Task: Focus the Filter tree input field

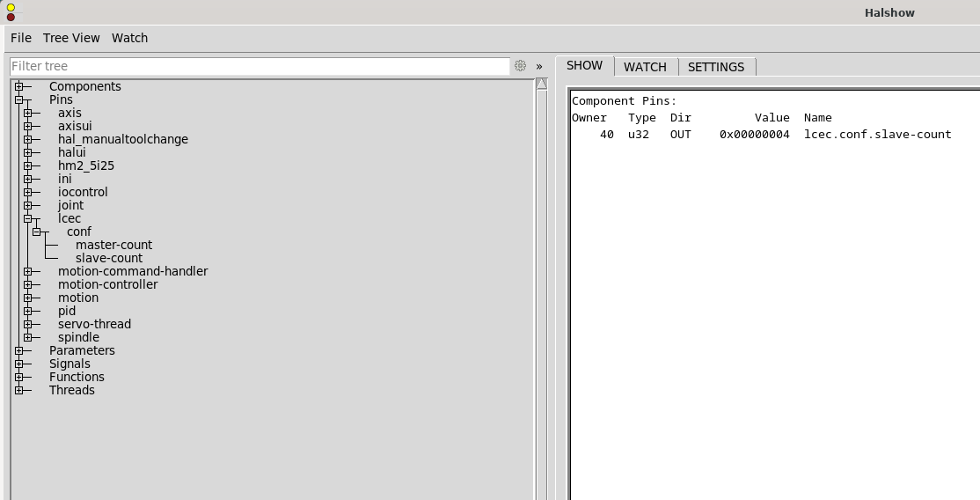Action: [260, 66]
